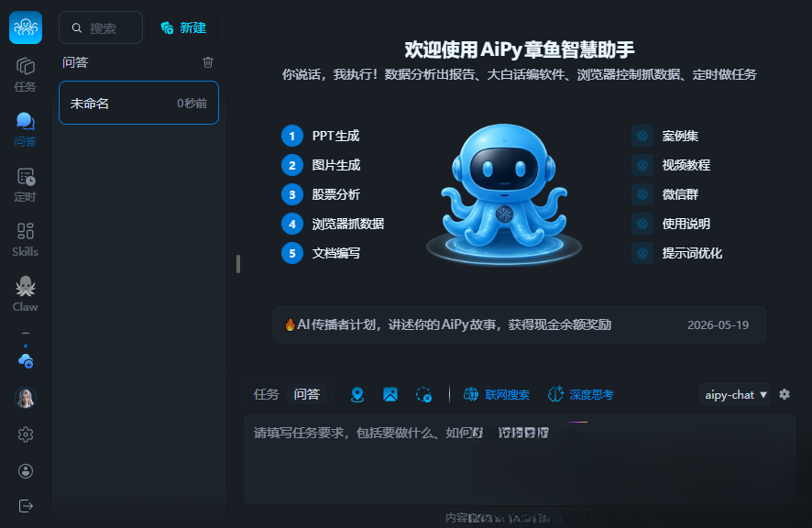The width and height of the screenshot is (812, 528).
Task: Open the user avatar profile
Action: click(26, 398)
